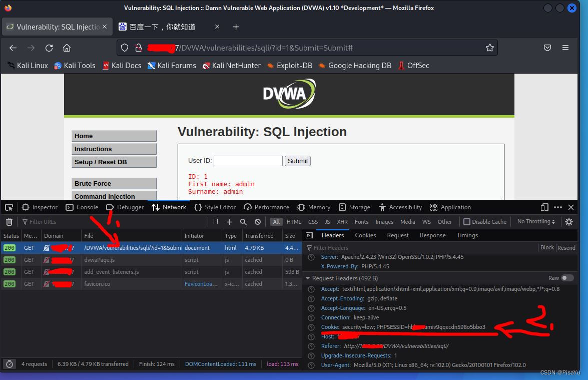Toggle responsive design mode icon
This screenshot has width=588, height=380.
tap(544, 207)
